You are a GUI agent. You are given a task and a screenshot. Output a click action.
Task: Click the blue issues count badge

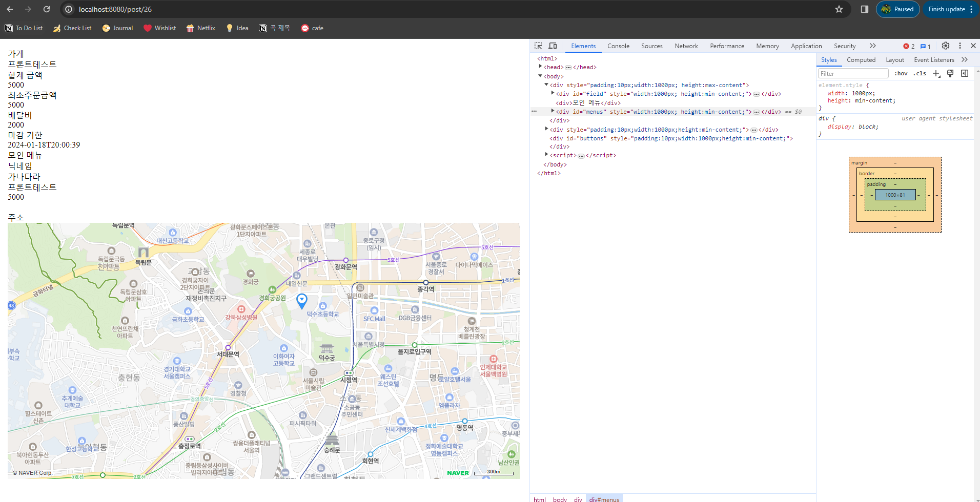(x=926, y=46)
